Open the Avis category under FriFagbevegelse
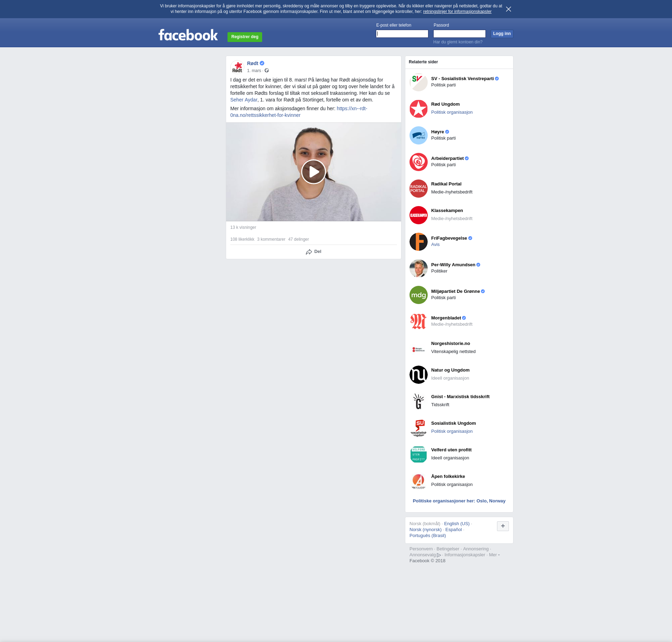 (x=435, y=245)
